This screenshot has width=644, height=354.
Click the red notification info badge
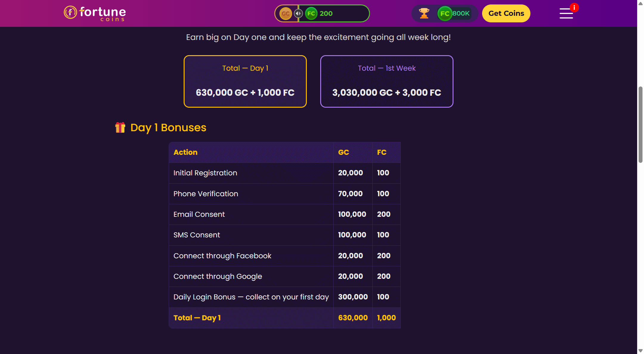(574, 7)
